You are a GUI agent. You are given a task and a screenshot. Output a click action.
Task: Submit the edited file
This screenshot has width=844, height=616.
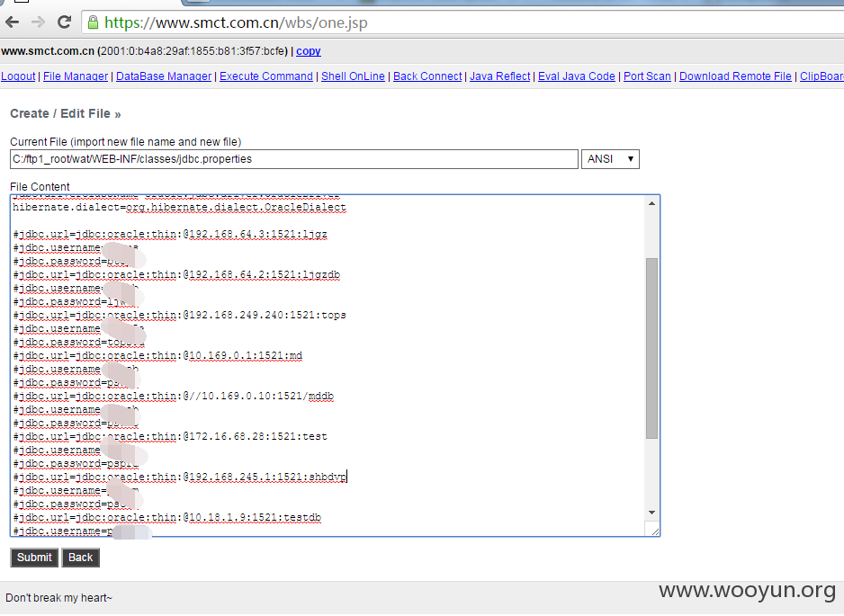pyautogui.click(x=34, y=558)
